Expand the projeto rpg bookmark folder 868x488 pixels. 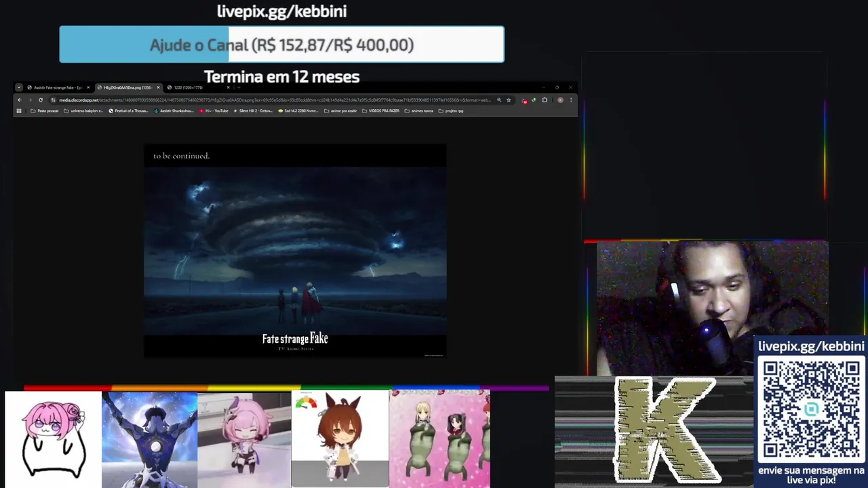point(451,110)
